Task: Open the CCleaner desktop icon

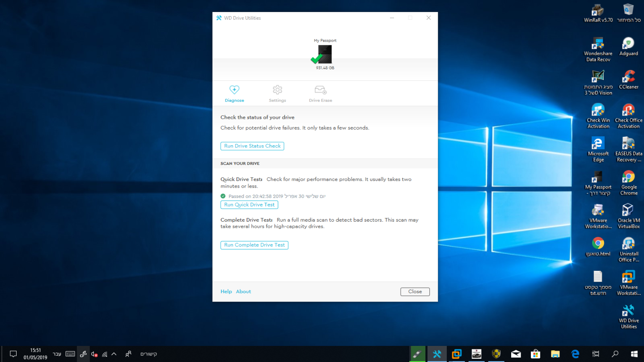Action: (x=628, y=80)
